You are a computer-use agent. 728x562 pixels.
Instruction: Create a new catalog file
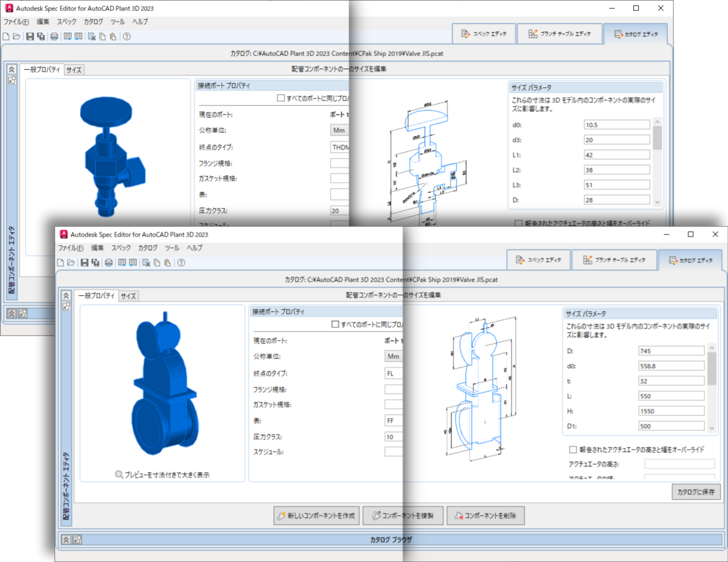pyautogui.click(x=61, y=262)
